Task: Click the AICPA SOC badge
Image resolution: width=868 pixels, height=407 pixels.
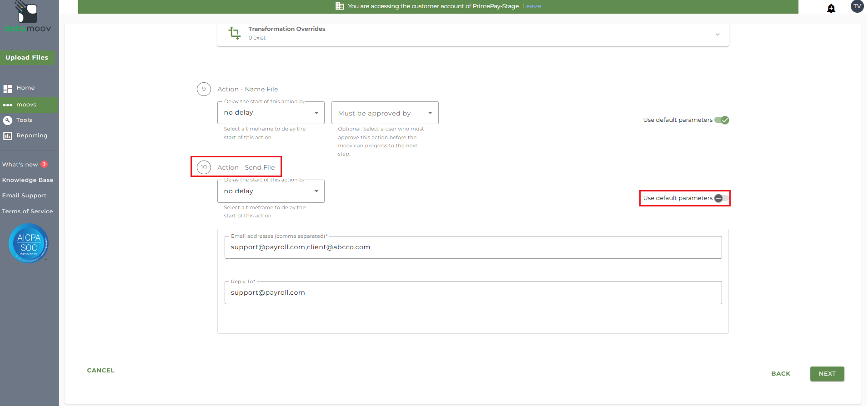Action: 29,243
